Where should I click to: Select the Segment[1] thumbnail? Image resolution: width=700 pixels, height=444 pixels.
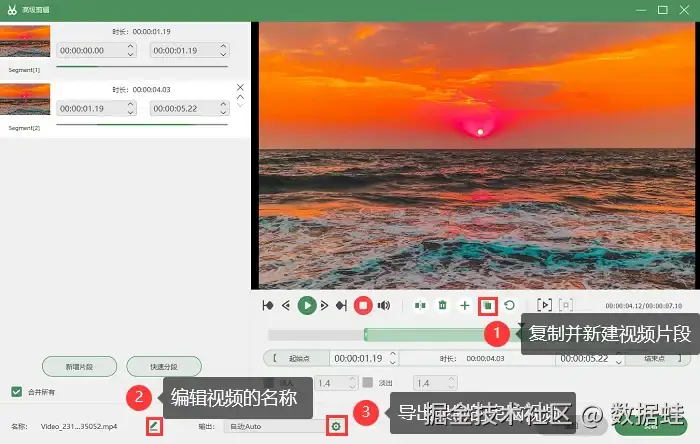[x=25, y=41]
